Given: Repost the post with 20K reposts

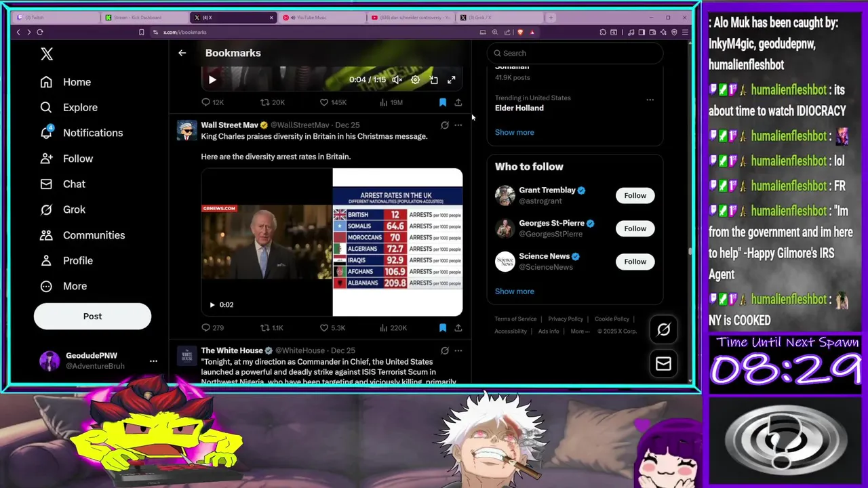Looking at the screenshot, I should click(x=272, y=102).
